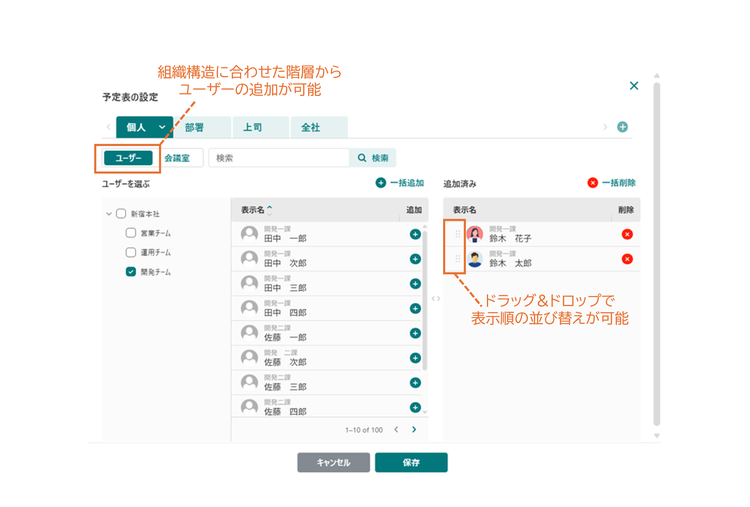Image resolution: width=750 pixels, height=507 pixels.
Task: Click the user list vertical scrollbar
Action: click(425, 300)
